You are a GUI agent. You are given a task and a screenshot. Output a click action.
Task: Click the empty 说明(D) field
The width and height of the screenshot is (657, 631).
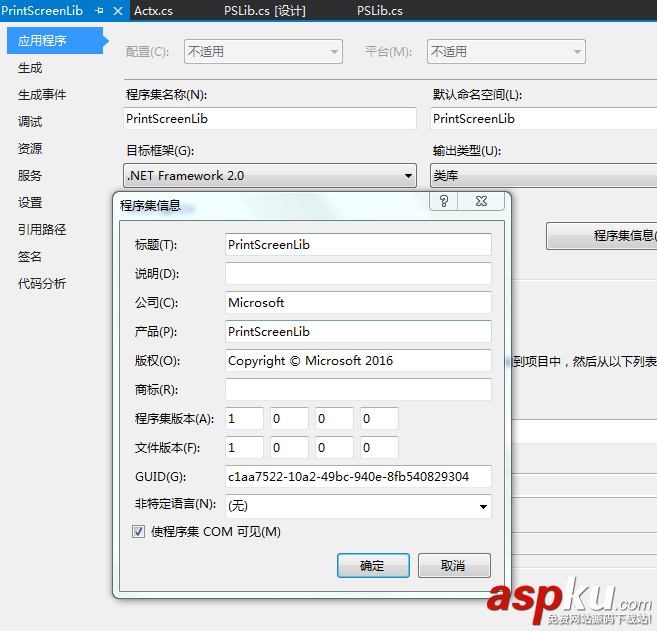click(x=358, y=274)
